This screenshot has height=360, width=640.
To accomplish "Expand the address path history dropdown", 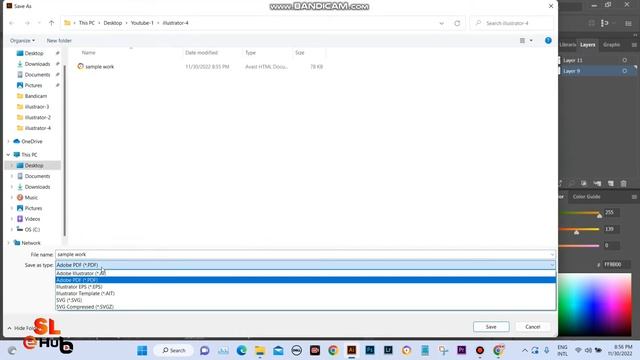I will click(441, 23).
